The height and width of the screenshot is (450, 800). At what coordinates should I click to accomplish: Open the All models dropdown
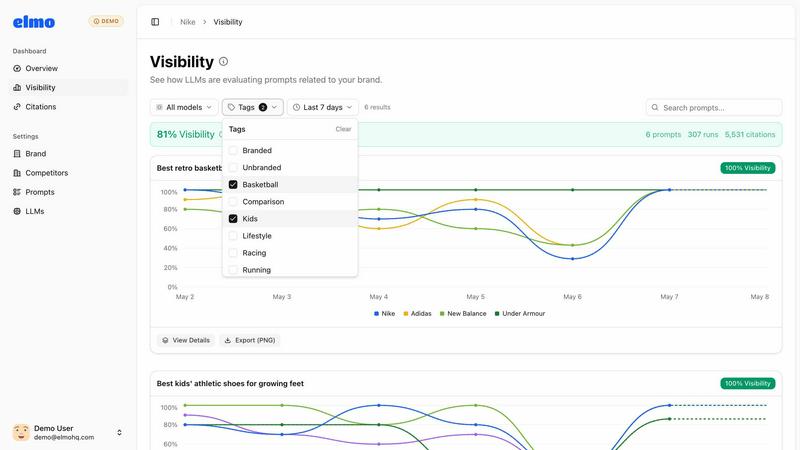184,107
